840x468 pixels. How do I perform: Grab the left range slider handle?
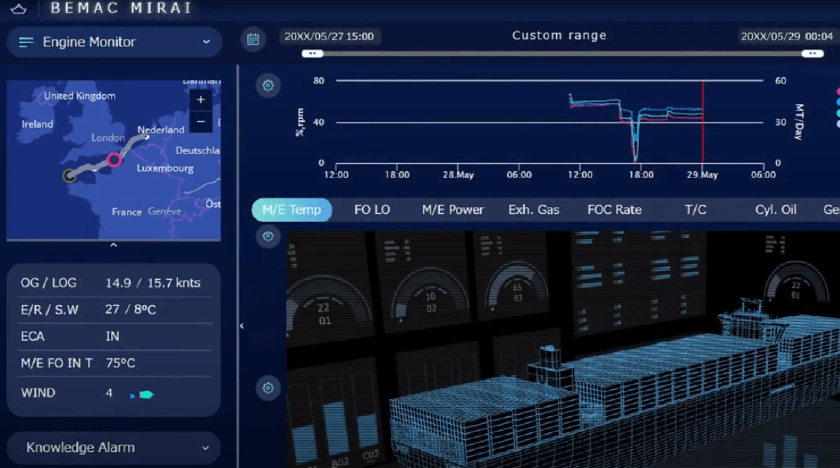tap(312, 54)
